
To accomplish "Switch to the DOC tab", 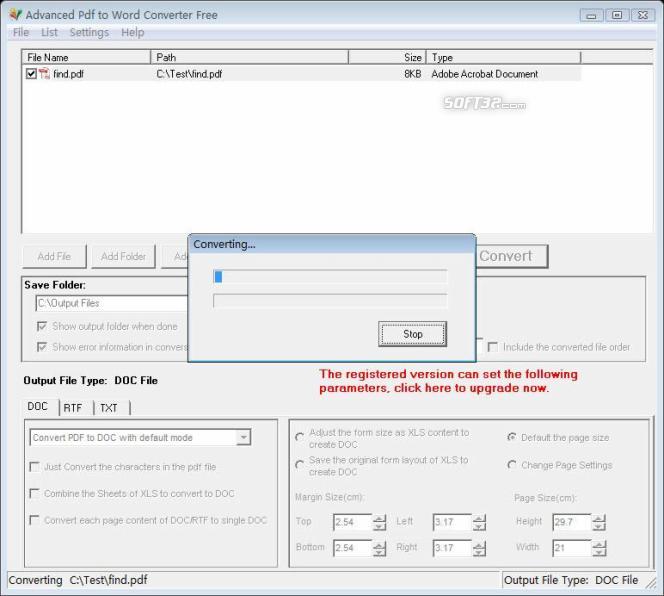I will point(37,406).
